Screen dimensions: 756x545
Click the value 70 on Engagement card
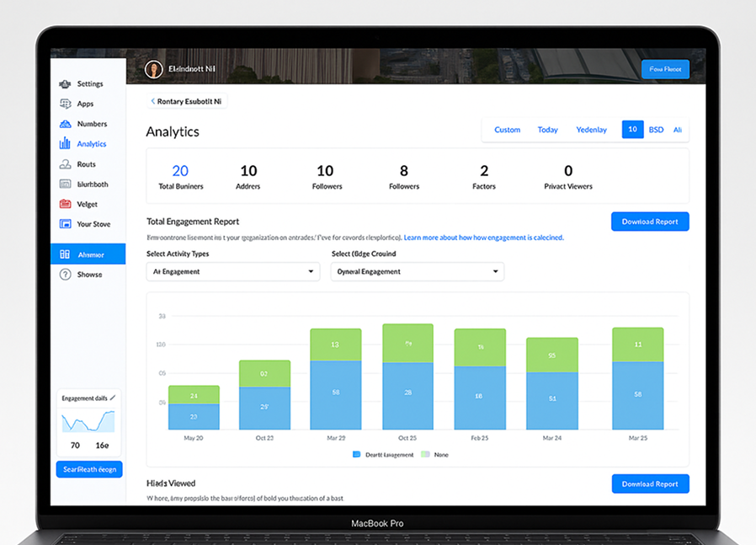(75, 445)
